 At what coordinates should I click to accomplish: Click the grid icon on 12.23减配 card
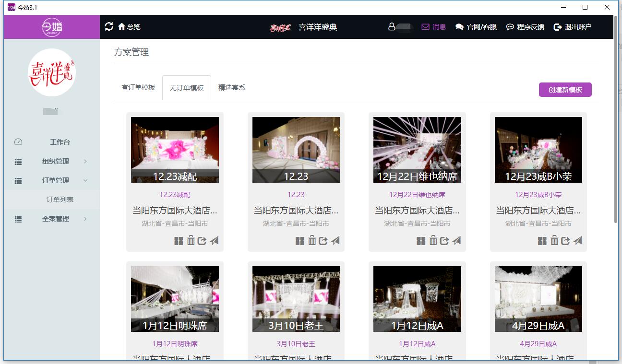[179, 241]
